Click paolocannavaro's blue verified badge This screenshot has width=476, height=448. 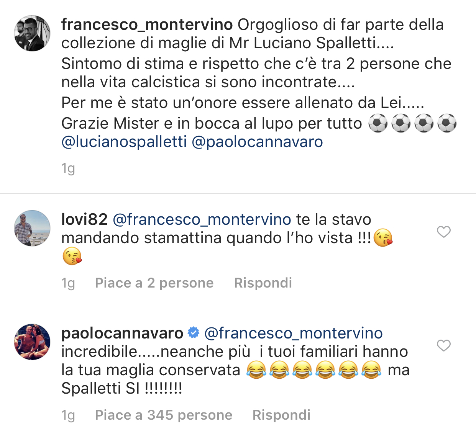click(194, 333)
